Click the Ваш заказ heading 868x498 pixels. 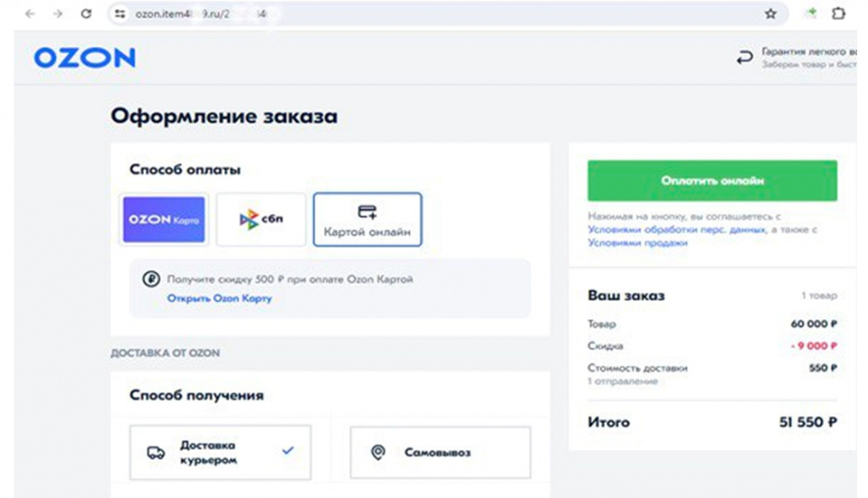click(626, 296)
